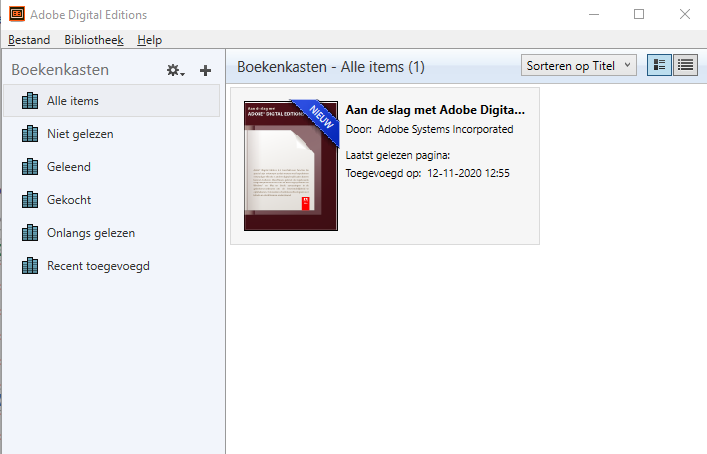707x454 pixels.
Task: Click the NIEUW ribbon on the cover
Action: point(321,119)
